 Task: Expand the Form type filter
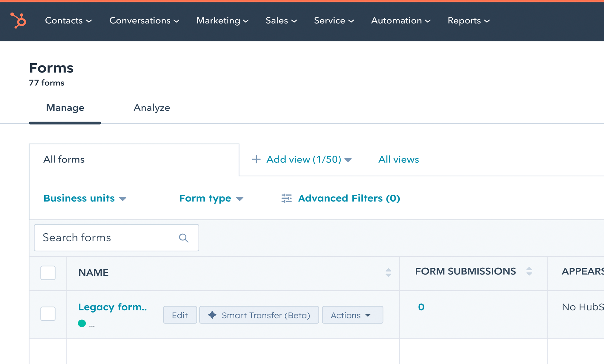point(211,198)
